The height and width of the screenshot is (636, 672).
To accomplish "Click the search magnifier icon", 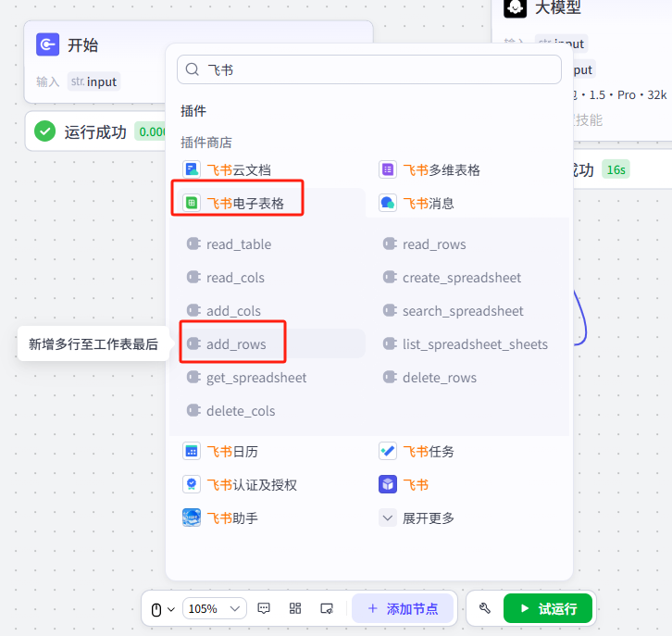I will pos(192,69).
